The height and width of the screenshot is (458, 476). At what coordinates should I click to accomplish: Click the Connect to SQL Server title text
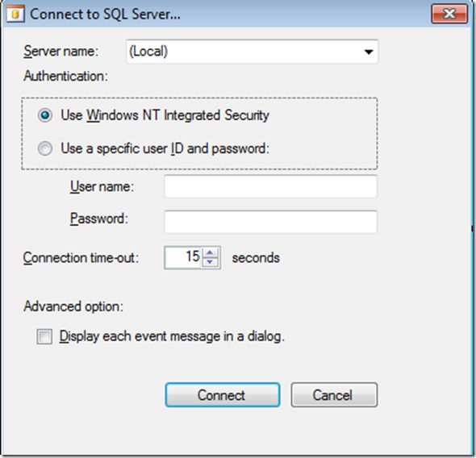tap(105, 15)
